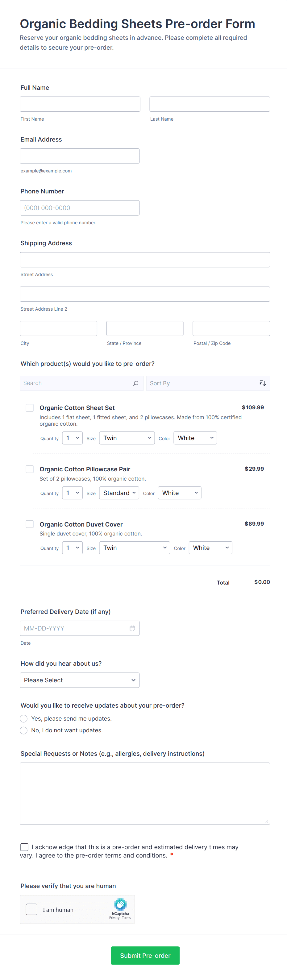Click the Sort By sort-order icon
Screen dimensions: 287x980
pyautogui.click(x=262, y=383)
